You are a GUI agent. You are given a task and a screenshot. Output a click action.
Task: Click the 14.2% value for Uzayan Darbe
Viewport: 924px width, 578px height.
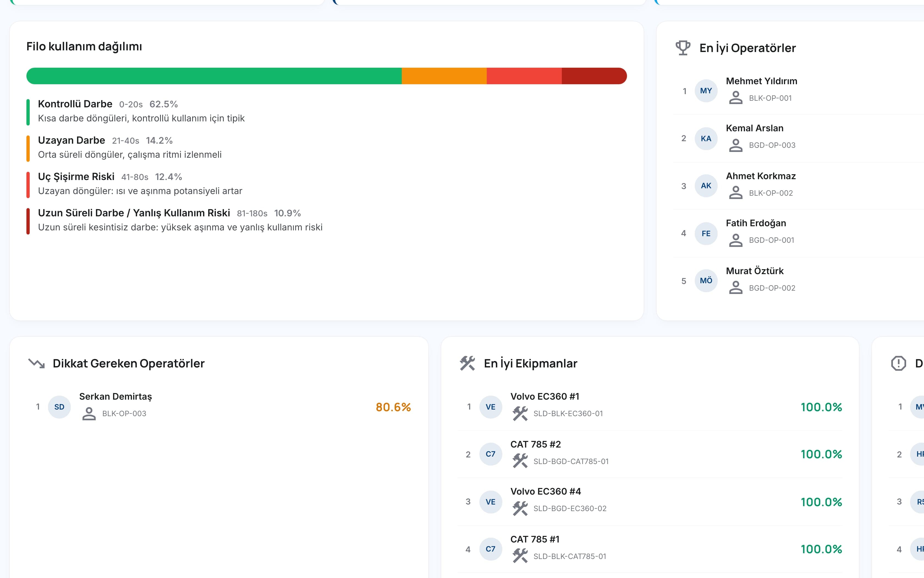[x=159, y=141]
